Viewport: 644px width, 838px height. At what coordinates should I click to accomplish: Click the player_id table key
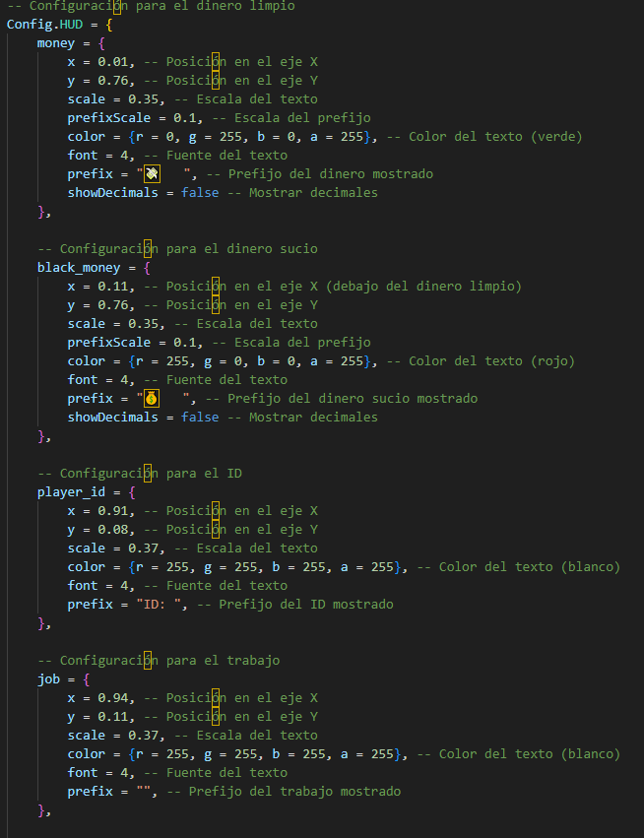click(x=71, y=492)
